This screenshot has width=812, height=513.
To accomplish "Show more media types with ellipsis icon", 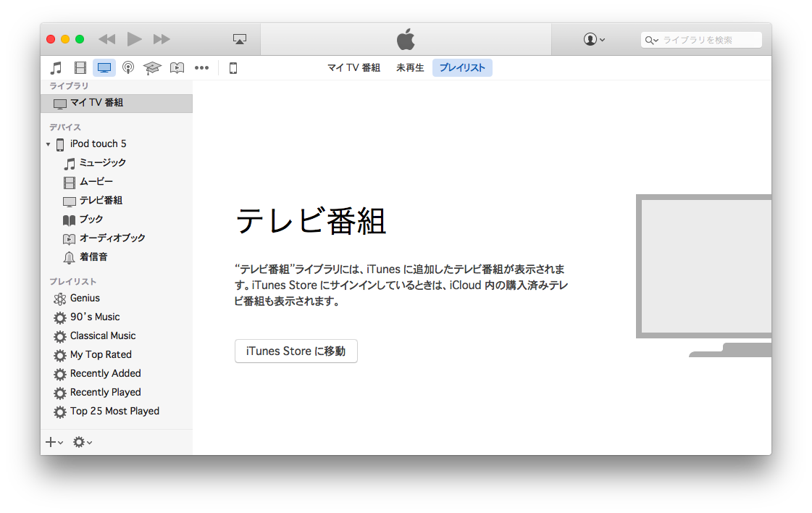I will tap(201, 68).
